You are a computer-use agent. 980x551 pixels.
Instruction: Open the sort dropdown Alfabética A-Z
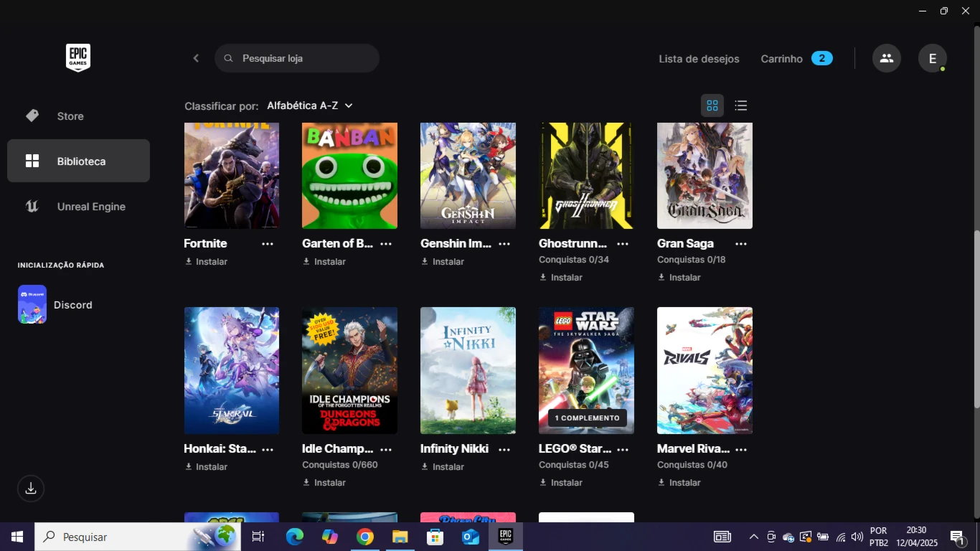click(x=310, y=105)
